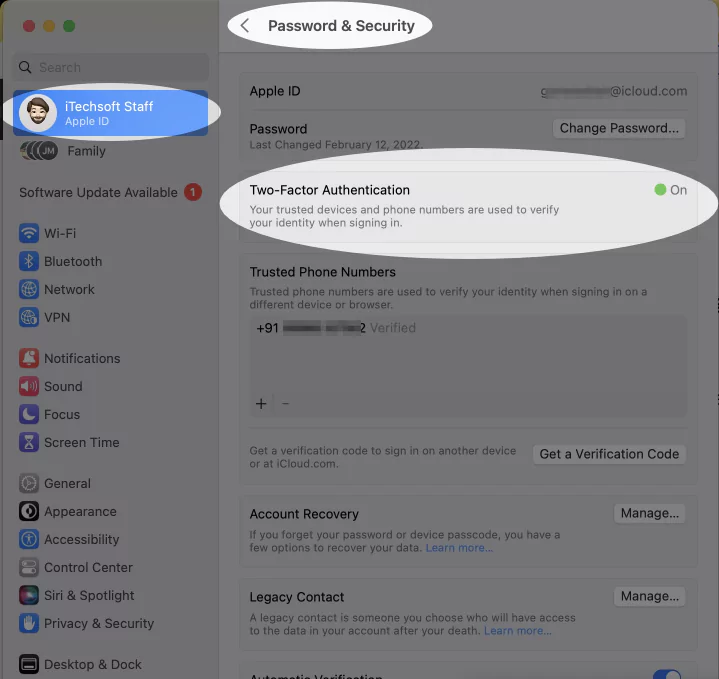Click the Accessibility icon
Screen dimensions: 719x679
coord(28,539)
